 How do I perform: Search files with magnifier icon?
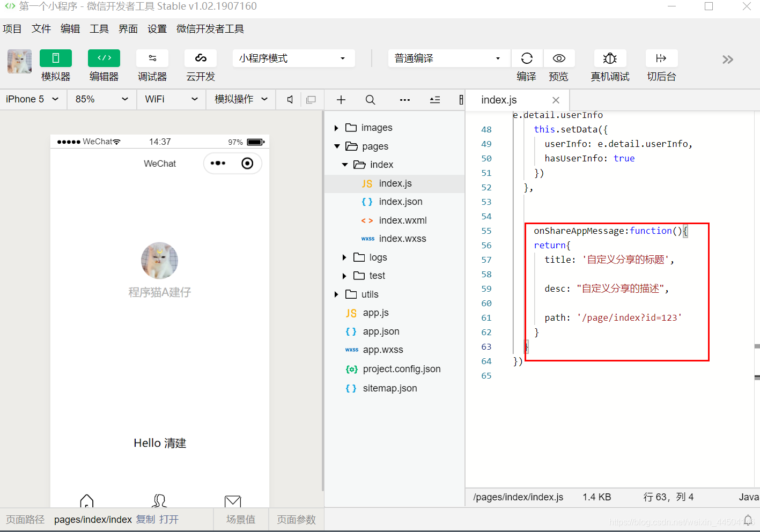[370, 100]
